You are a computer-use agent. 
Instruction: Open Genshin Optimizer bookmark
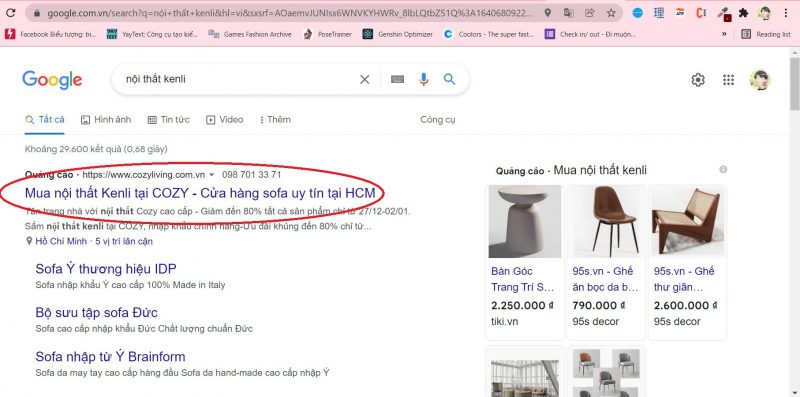397,34
